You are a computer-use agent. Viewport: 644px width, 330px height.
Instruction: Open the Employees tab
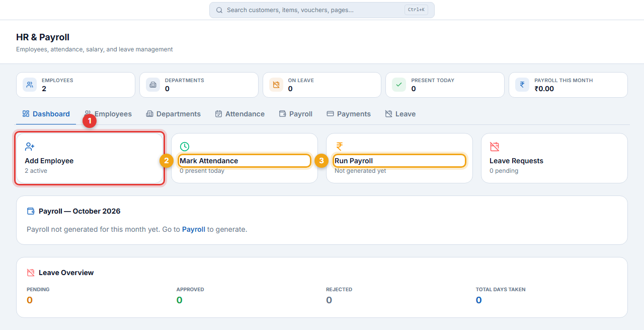[108, 114]
